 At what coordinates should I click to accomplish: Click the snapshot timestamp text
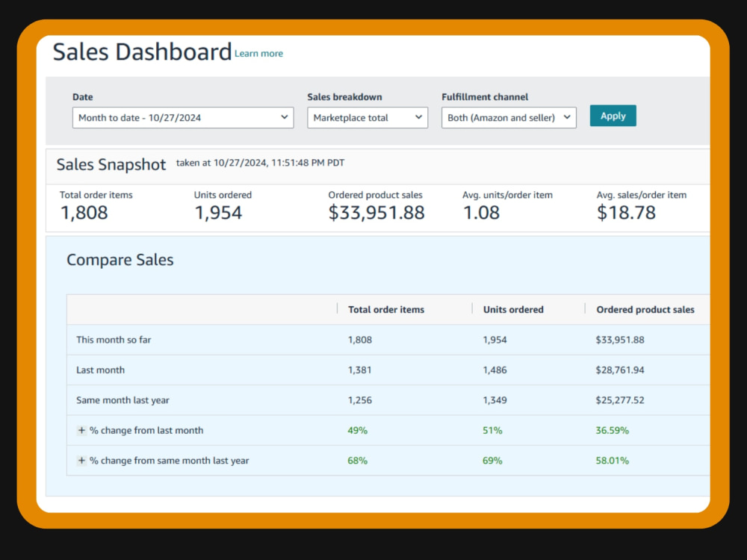pyautogui.click(x=260, y=163)
